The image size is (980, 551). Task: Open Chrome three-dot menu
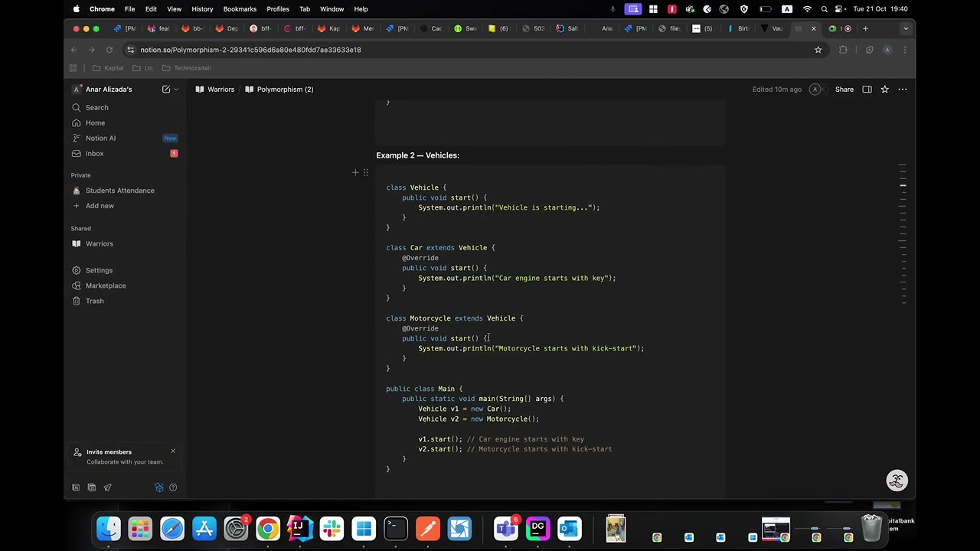(x=905, y=50)
